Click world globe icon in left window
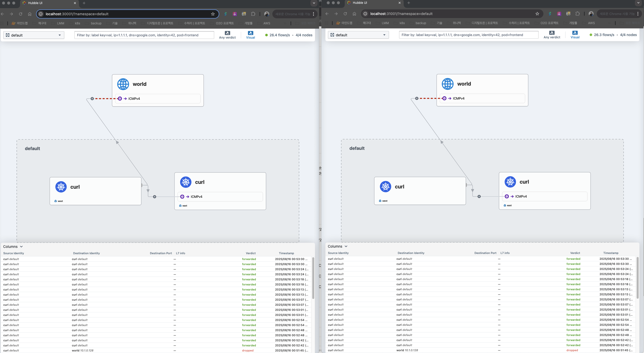Screen dimensions: 644x353 pos(123,84)
